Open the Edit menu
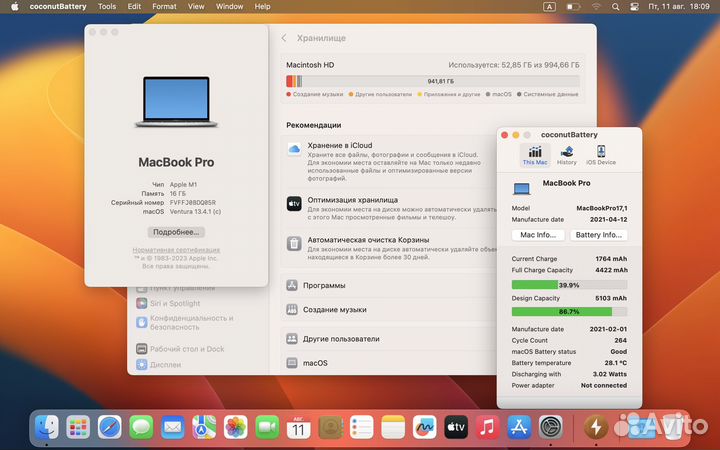720x450 pixels. 134,6
